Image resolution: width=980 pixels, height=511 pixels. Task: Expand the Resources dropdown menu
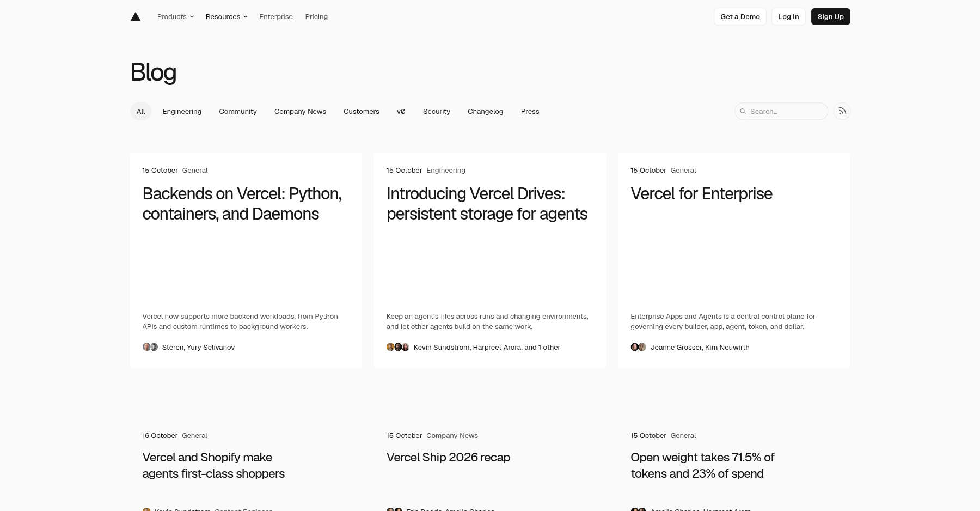pyautogui.click(x=226, y=16)
